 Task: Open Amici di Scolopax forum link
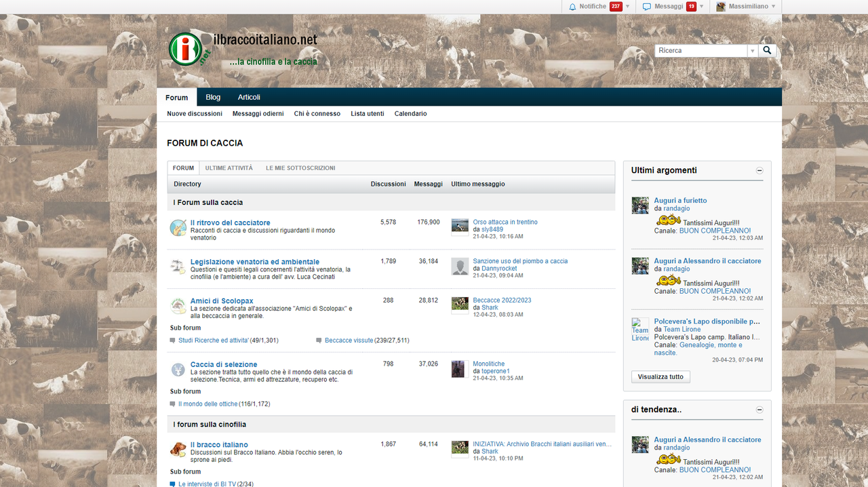(222, 301)
